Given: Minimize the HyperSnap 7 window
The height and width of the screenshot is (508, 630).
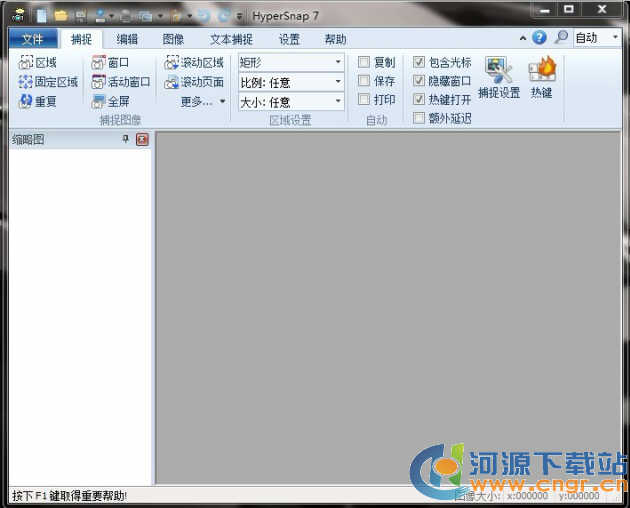Looking at the screenshot, I should (x=545, y=10).
